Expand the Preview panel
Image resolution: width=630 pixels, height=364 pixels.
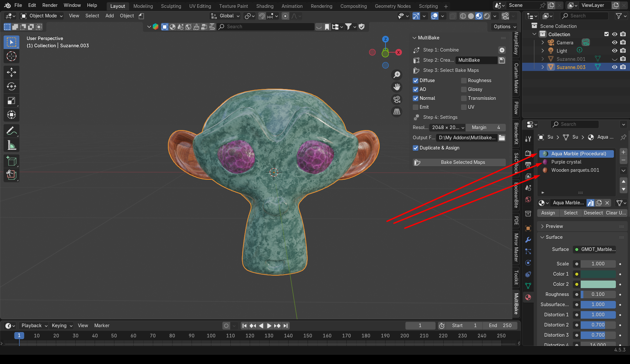click(x=554, y=226)
